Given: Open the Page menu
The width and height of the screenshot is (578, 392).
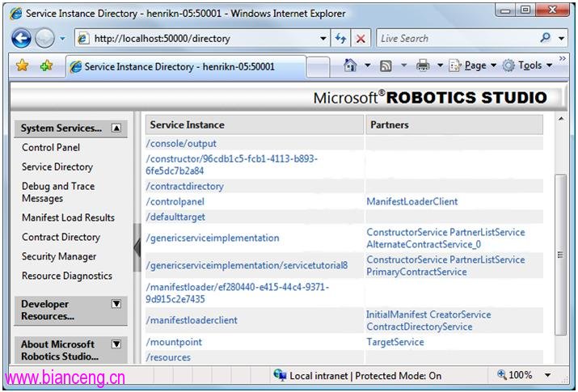Looking at the screenshot, I should [473, 65].
